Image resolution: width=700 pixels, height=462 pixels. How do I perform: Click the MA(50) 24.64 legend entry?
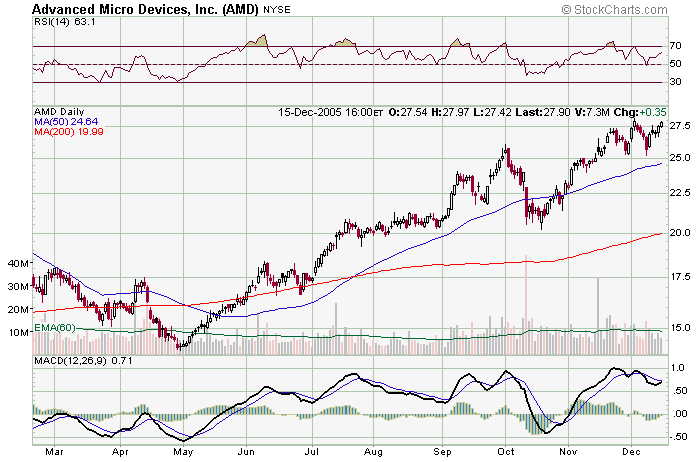tap(66, 121)
